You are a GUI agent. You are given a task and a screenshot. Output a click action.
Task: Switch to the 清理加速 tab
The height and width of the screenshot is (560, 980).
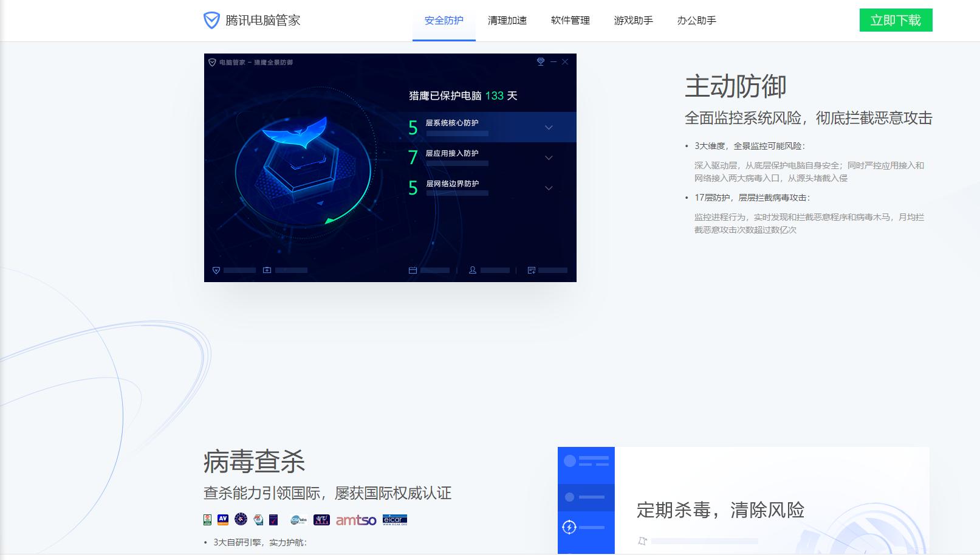[508, 20]
